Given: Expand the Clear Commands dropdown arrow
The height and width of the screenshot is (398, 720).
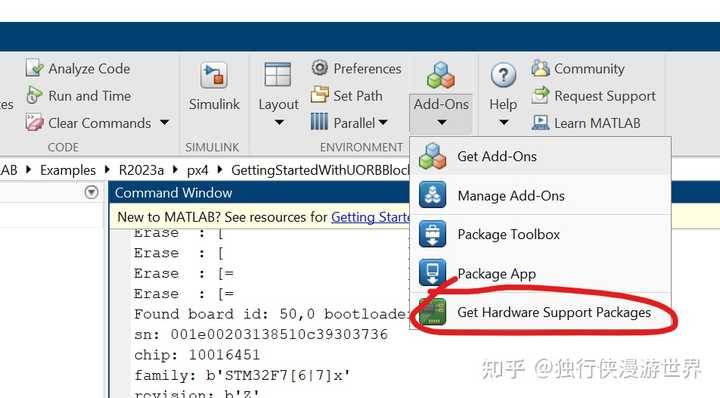Looking at the screenshot, I should pyautogui.click(x=164, y=123).
